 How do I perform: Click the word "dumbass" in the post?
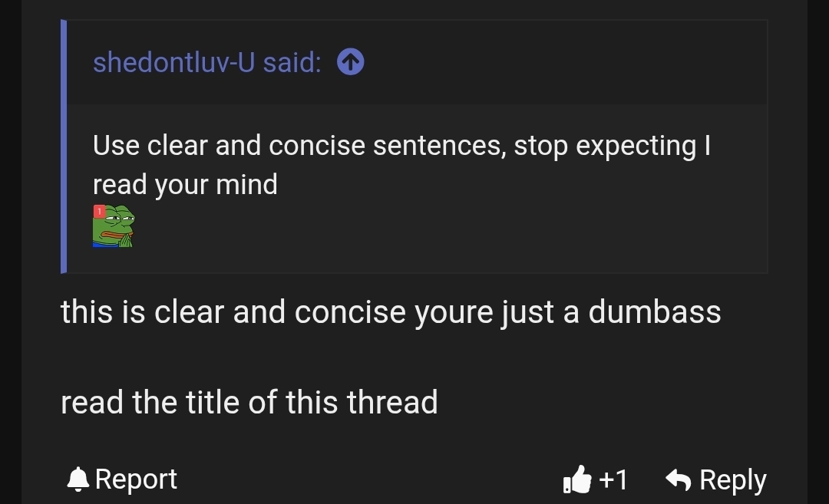tap(655, 312)
